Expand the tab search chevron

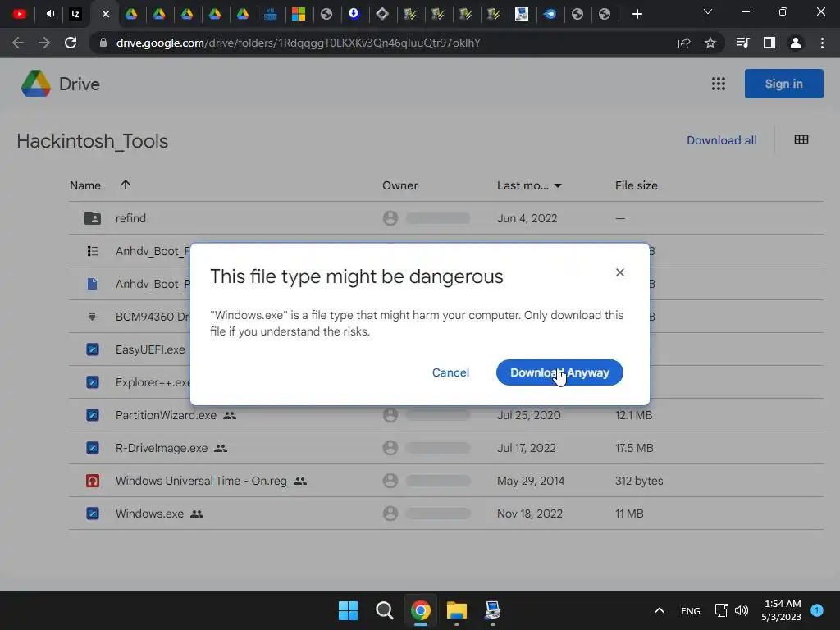708,11
